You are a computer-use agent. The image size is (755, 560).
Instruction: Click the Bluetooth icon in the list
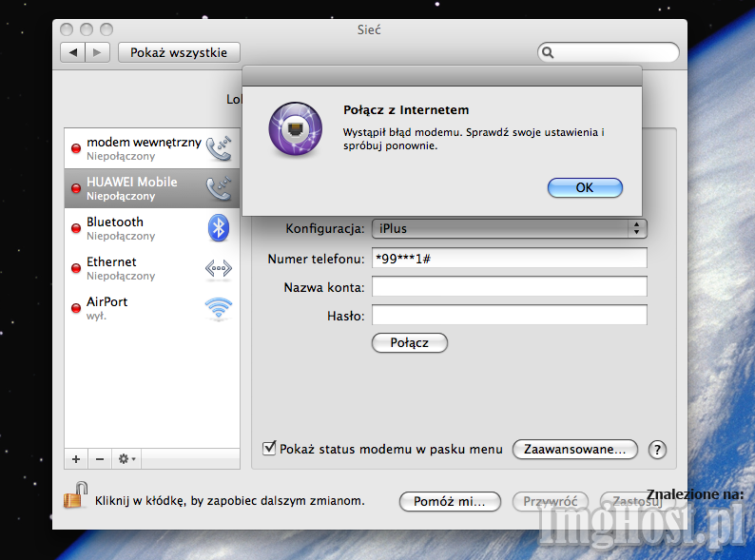click(x=219, y=228)
